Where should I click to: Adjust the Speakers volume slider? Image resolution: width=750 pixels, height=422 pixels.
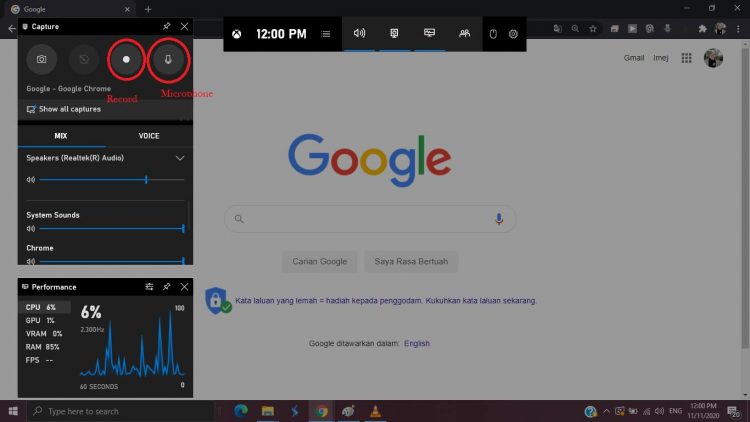(112, 180)
